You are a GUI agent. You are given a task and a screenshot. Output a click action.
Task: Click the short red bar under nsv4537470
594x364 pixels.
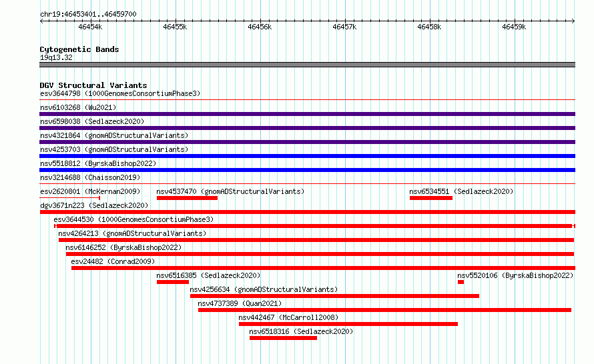[187, 198]
